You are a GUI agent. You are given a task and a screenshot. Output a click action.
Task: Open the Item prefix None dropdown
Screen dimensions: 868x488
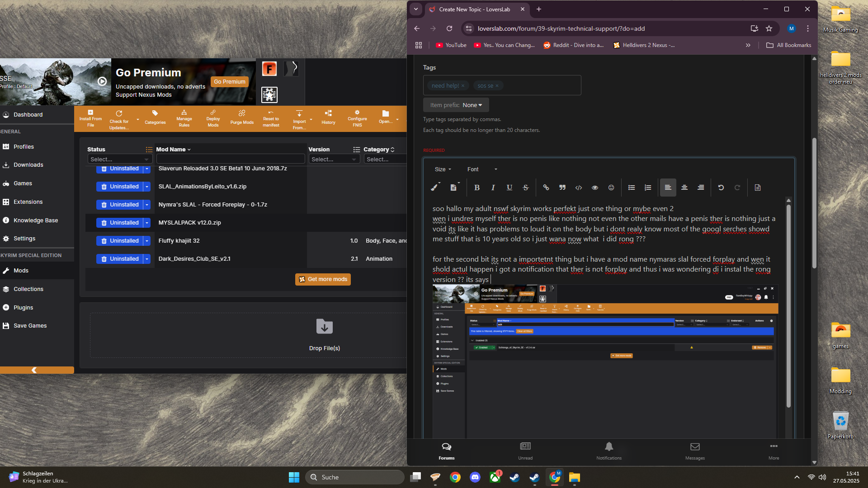pyautogui.click(x=456, y=105)
